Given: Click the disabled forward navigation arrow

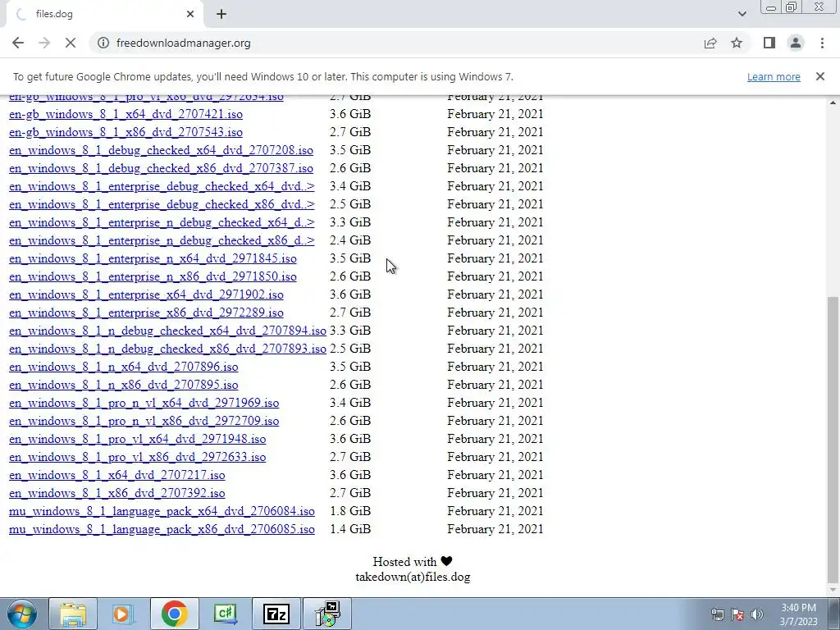Looking at the screenshot, I should click(x=44, y=43).
